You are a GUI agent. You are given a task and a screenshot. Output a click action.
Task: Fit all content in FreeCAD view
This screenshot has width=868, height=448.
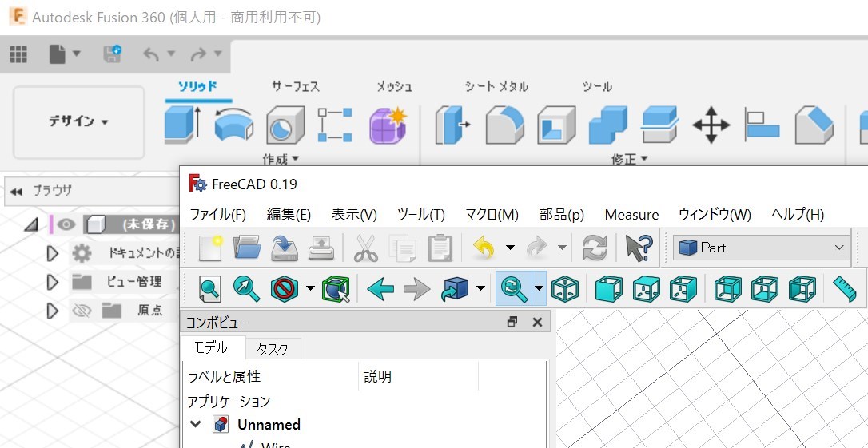[x=210, y=289]
